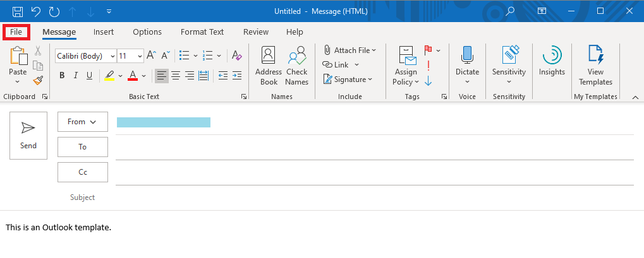Screen dimensions: 644x258
Task: Increase font size with Grow Font
Action: [151, 56]
